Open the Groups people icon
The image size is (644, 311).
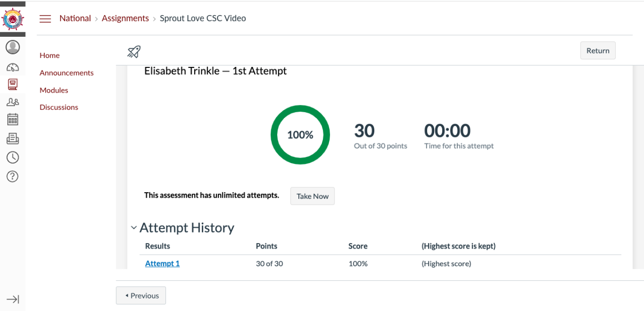[13, 102]
